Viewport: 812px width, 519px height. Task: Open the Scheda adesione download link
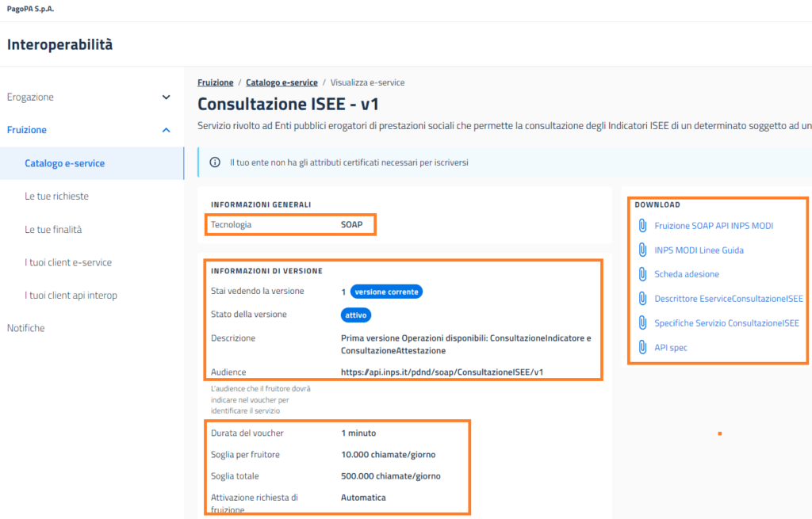point(687,274)
